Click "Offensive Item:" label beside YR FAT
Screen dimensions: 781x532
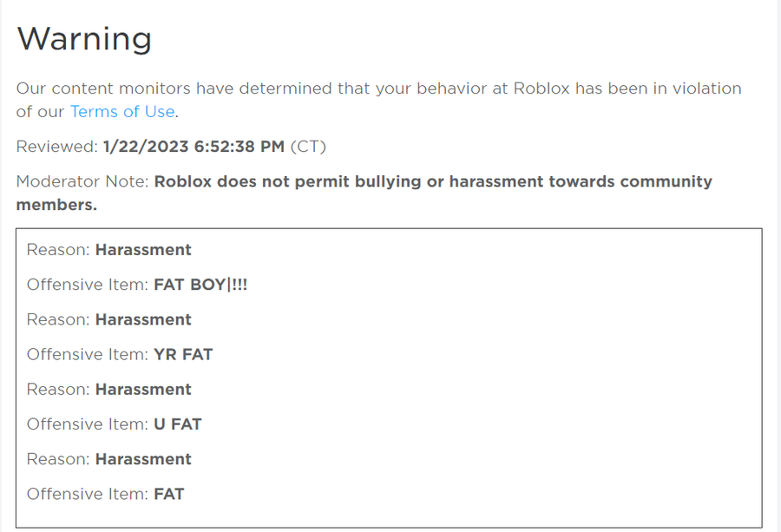coord(88,354)
